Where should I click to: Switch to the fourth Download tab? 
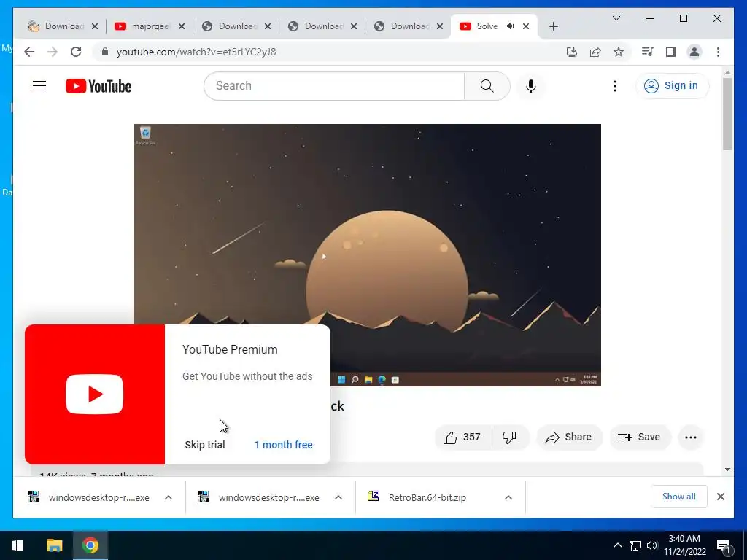tap(322, 26)
